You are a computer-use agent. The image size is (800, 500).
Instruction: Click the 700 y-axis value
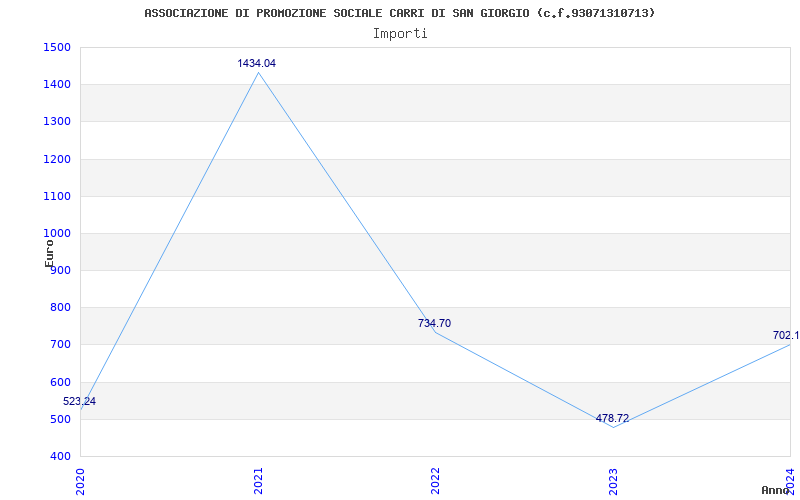pyautogui.click(x=60, y=345)
